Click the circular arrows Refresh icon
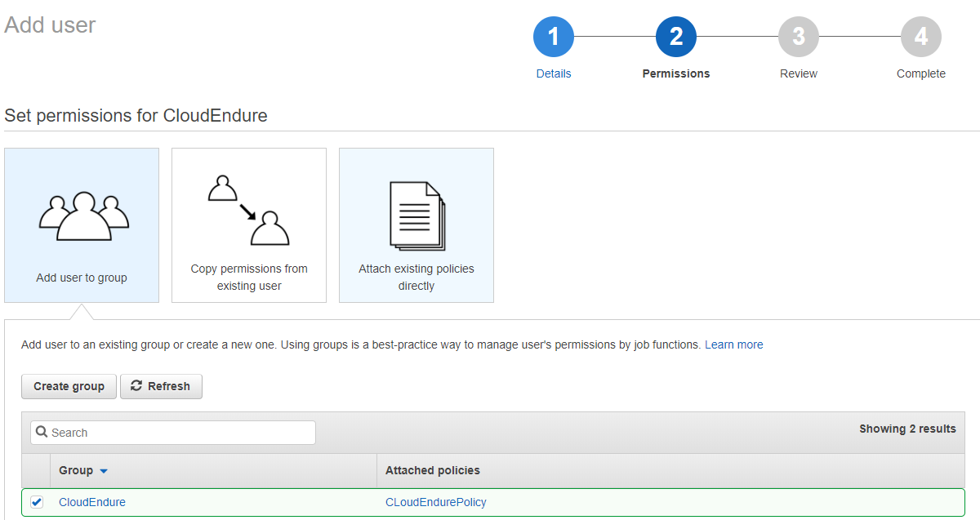Screen dimensions: 980x520 pos(136,386)
